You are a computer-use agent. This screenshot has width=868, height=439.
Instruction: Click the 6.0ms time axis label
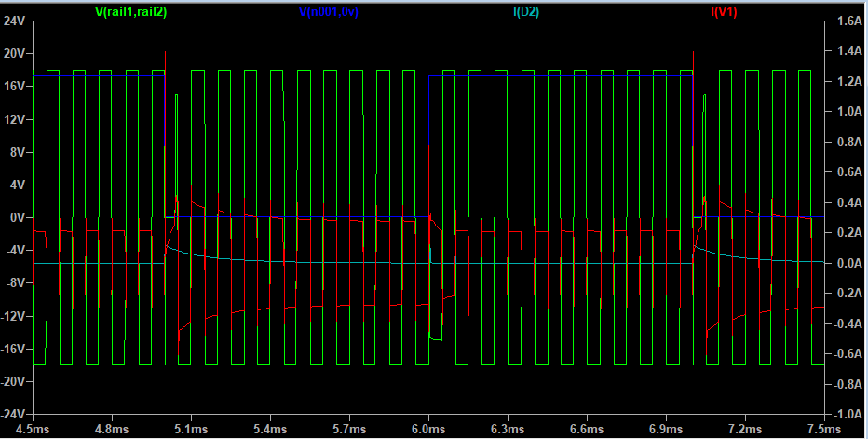pyautogui.click(x=429, y=429)
